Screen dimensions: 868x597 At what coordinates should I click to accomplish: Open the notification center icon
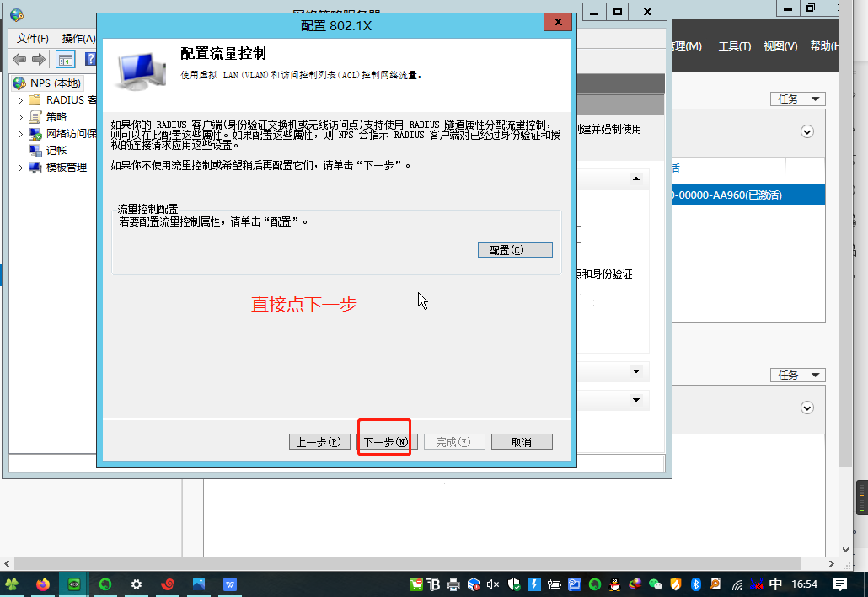click(x=840, y=584)
